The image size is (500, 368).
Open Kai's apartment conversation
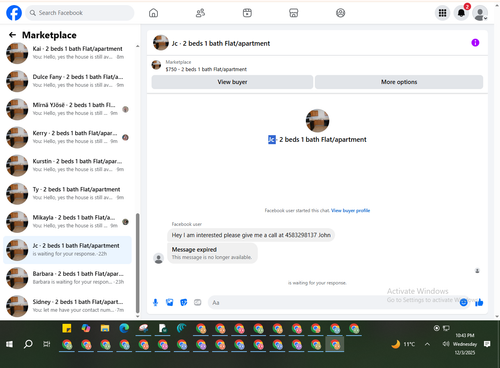(68, 53)
